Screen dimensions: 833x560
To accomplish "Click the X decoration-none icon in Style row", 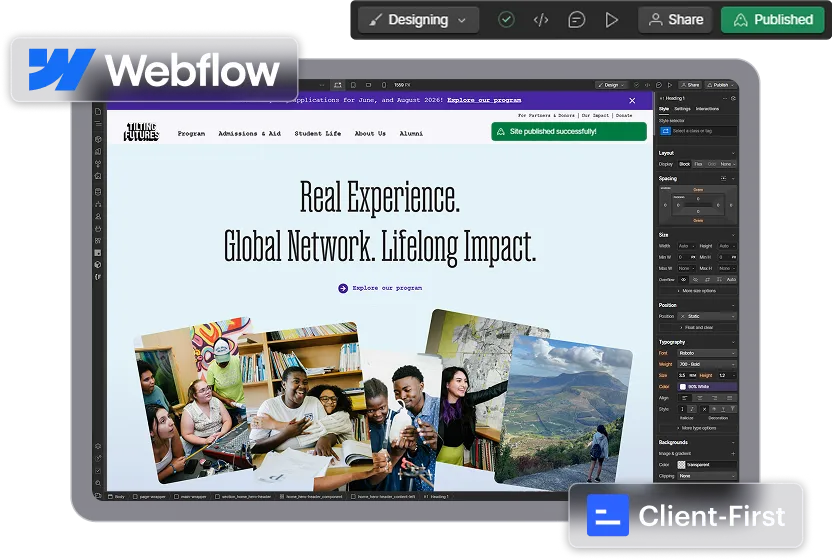I will (x=704, y=409).
